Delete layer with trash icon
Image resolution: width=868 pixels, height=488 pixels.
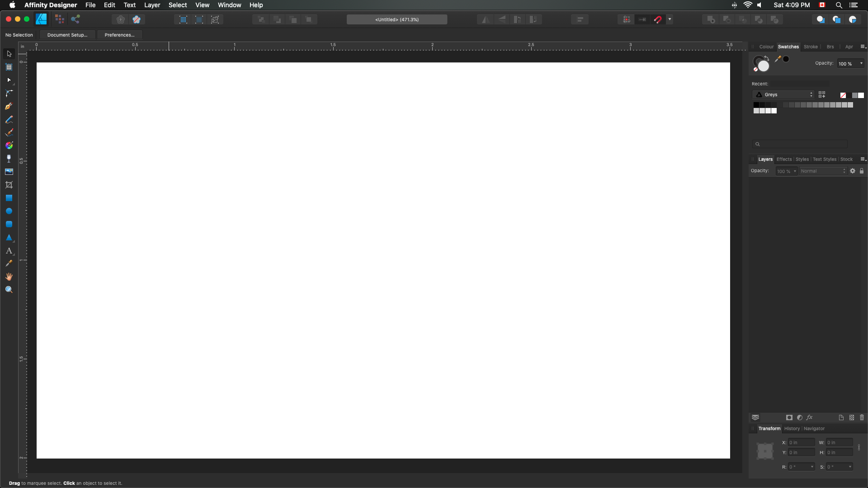[862, 418]
